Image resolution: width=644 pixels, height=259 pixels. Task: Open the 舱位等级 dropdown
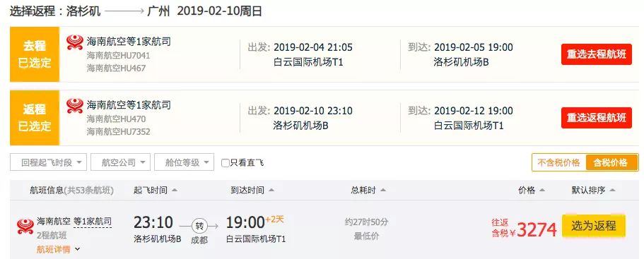click(x=184, y=162)
